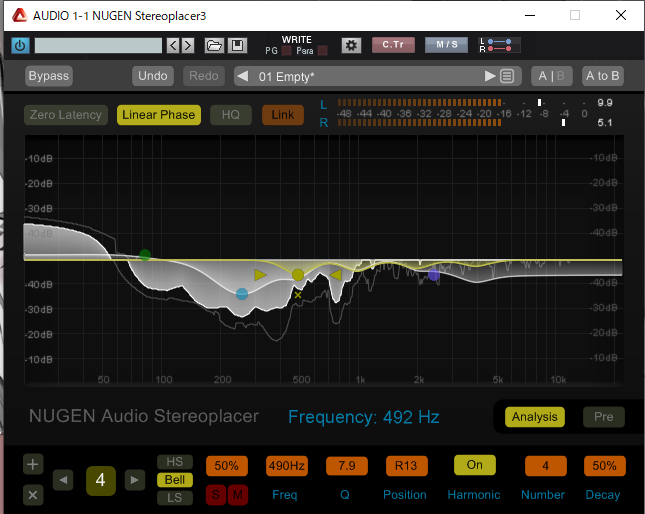Go to previous band arrow
The height and width of the screenshot is (514, 645).
pos(63,480)
